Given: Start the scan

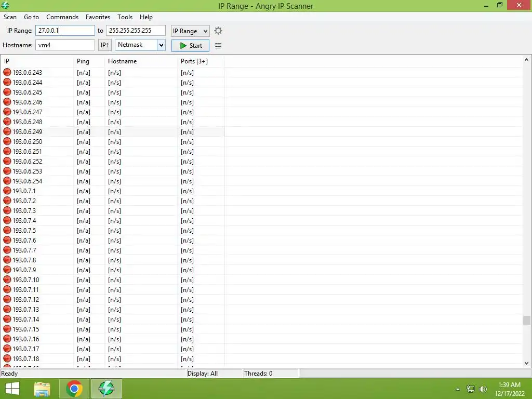Looking at the screenshot, I should click(190, 46).
